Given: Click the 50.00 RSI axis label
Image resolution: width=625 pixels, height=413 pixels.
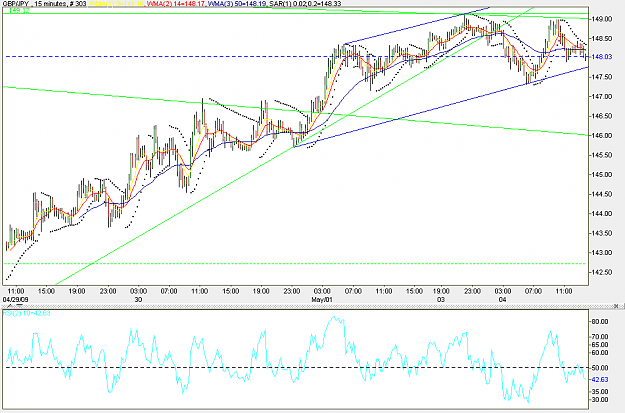Looking at the screenshot, I should pos(600,368).
